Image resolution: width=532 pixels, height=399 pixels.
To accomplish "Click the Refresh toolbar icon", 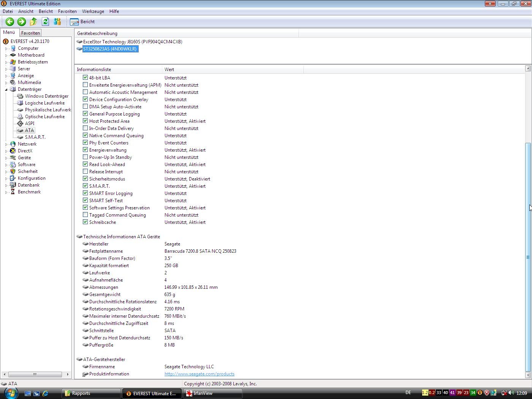I will (x=46, y=22).
